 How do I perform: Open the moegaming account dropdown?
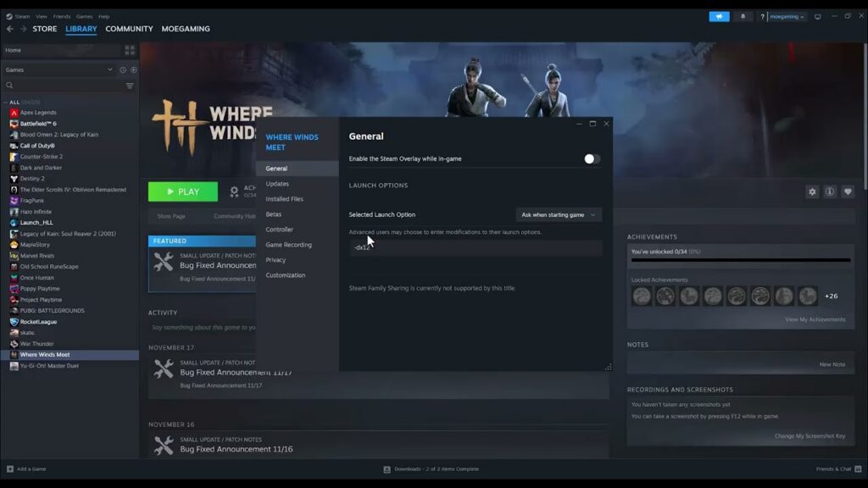(x=787, y=17)
